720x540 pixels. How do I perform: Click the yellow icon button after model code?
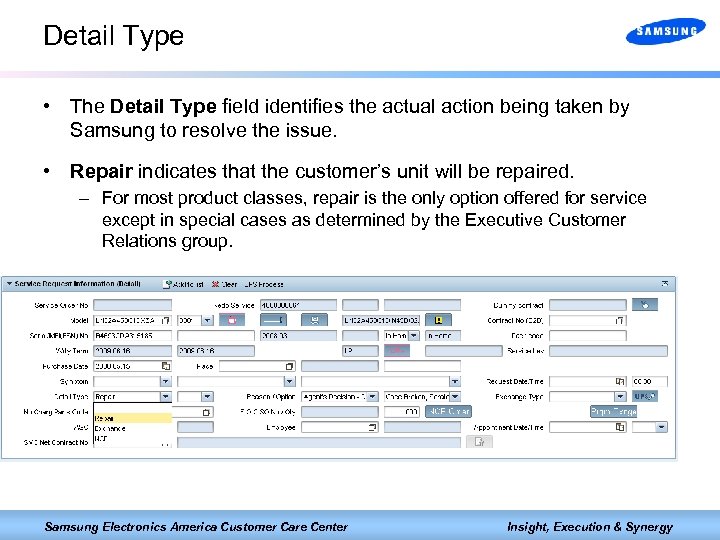coord(438,320)
